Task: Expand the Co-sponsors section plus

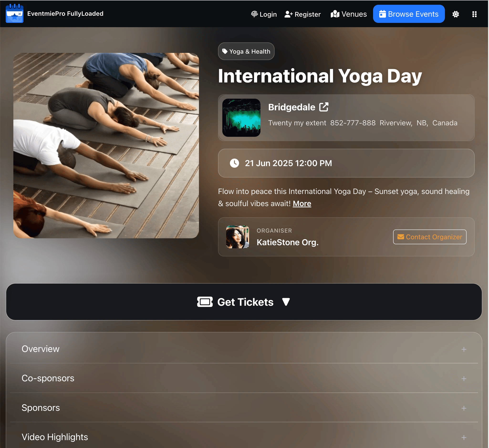Action: click(x=464, y=379)
